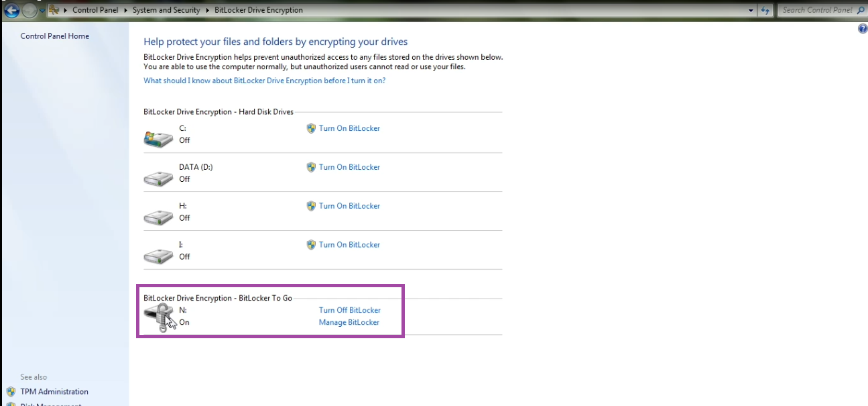The width and height of the screenshot is (868, 406).
Task: Open TPM Administration link
Action: [x=54, y=392]
